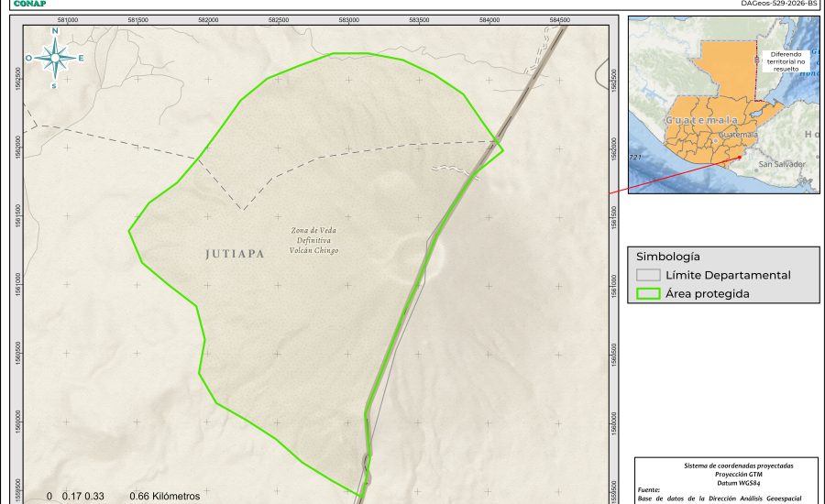Click the compass rose north arrow

(x=55, y=58)
